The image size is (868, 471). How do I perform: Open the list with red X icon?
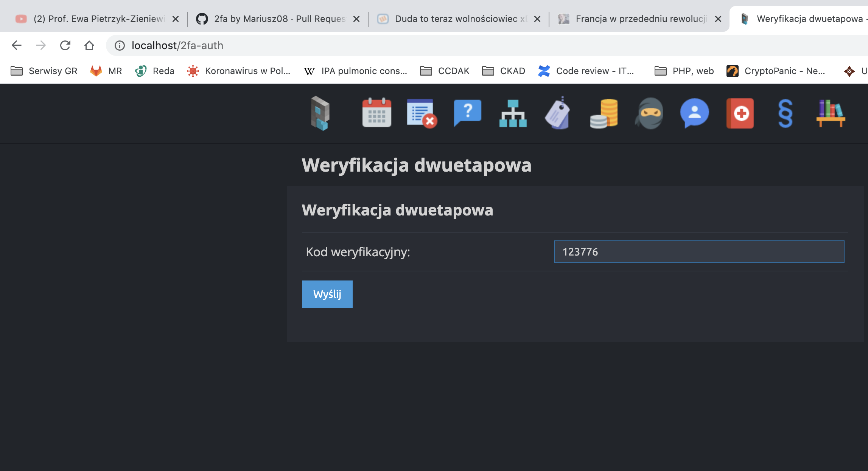(x=422, y=113)
